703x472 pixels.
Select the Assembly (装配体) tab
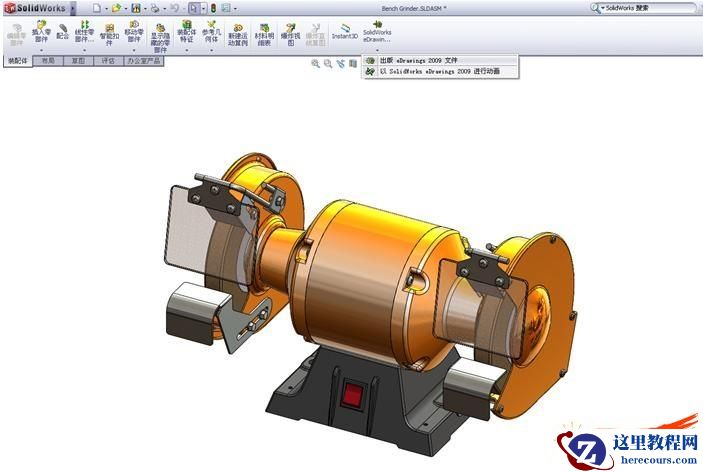[x=18, y=61]
